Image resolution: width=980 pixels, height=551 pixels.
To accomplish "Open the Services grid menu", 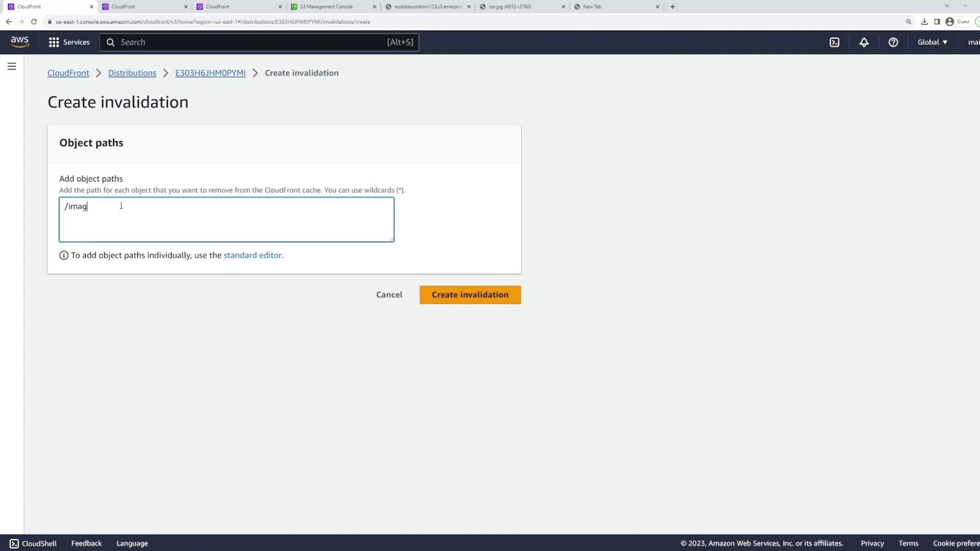I will (x=69, y=42).
